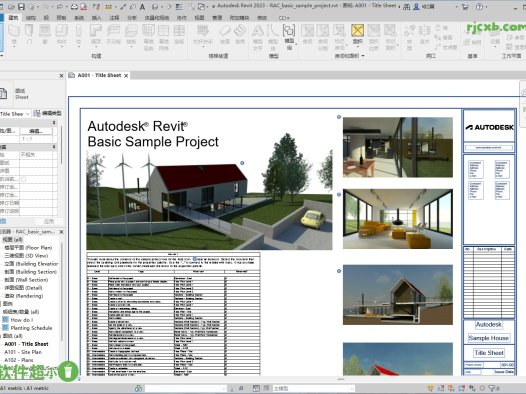The width and height of the screenshot is (526, 394).
Task: Select the Component tool in the ribbon
Action: coord(62,35)
